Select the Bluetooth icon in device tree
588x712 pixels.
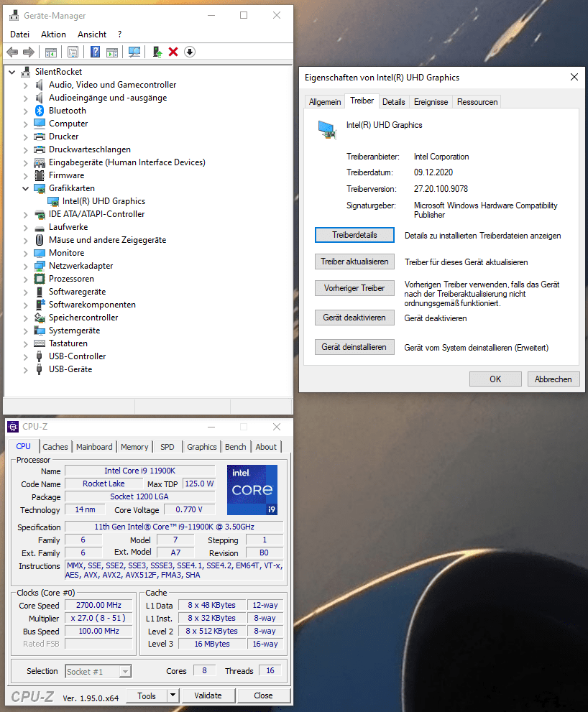[x=40, y=111]
